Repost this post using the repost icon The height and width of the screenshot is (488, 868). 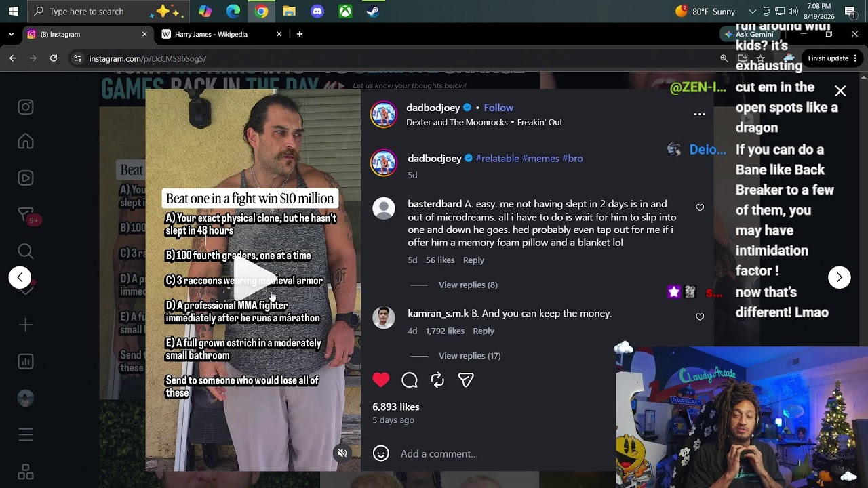tap(437, 380)
